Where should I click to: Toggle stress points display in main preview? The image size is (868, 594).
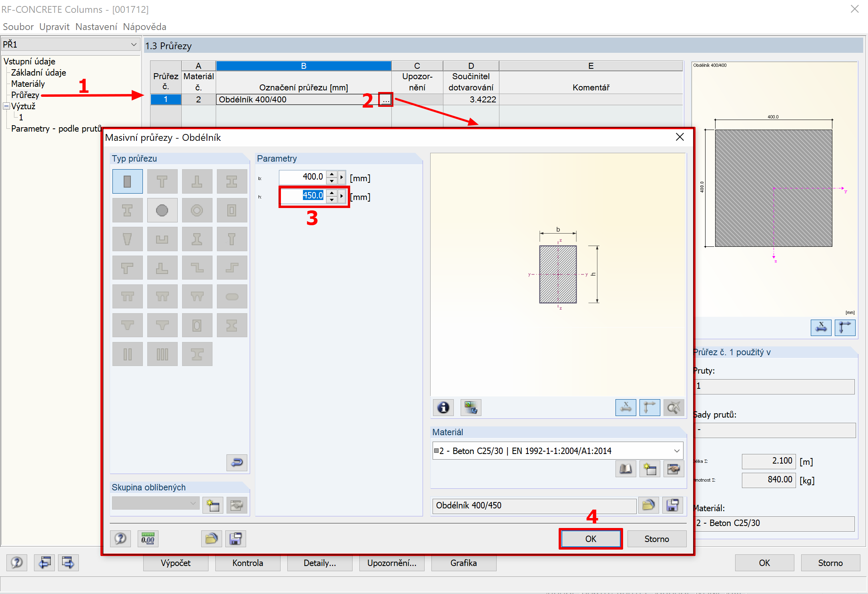point(821,328)
